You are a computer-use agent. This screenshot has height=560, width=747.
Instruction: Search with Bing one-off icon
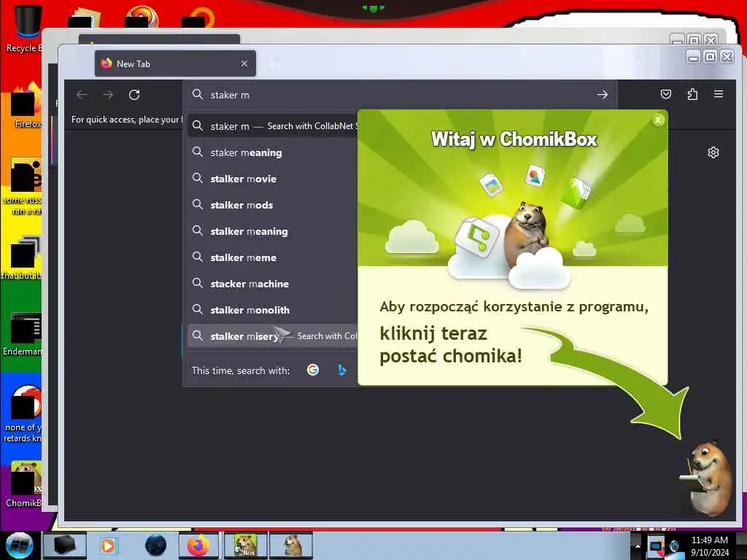point(341,370)
